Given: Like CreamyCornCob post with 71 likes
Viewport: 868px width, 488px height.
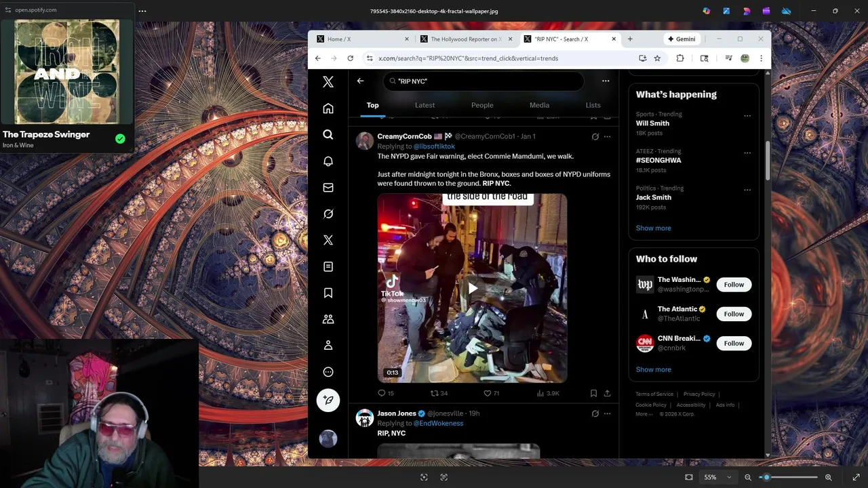Looking at the screenshot, I should point(491,393).
